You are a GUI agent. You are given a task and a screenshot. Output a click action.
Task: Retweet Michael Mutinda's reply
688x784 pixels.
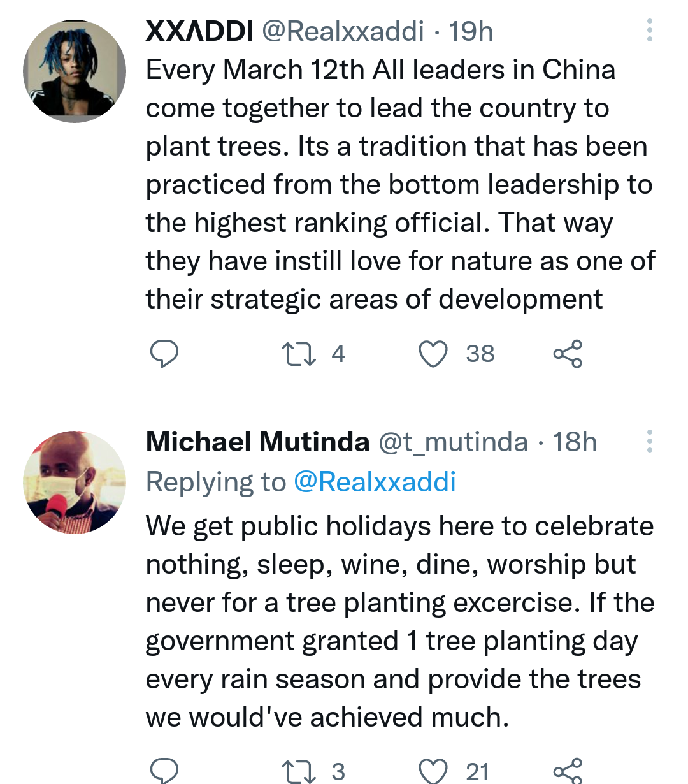point(299,771)
